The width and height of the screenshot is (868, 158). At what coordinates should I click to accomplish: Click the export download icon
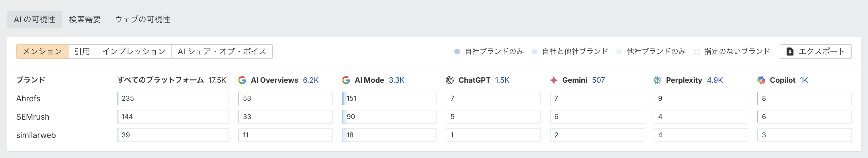[x=790, y=52]
